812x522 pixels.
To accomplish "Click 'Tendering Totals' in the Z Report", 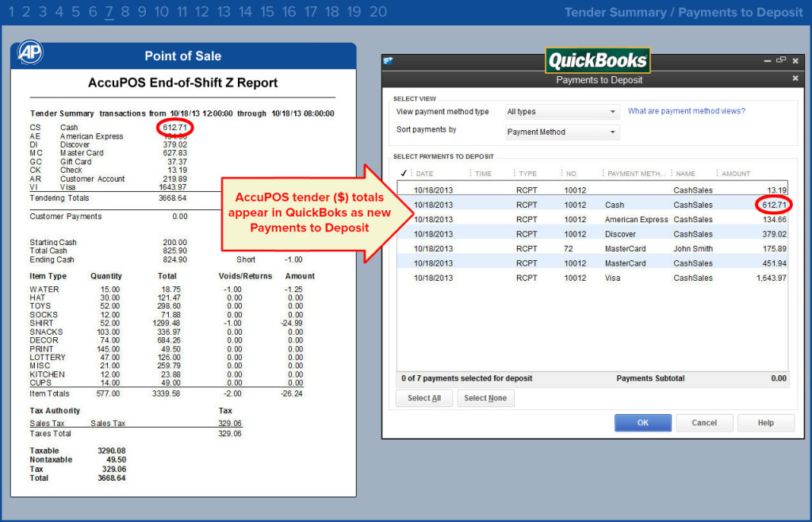I will (59, 198).
